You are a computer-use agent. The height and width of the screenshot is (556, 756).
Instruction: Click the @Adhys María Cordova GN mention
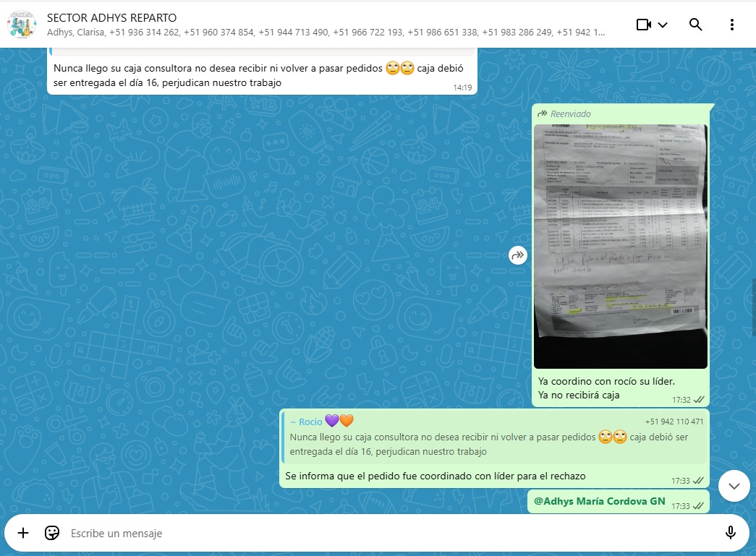pyautogui.click(x=599, y=500)
